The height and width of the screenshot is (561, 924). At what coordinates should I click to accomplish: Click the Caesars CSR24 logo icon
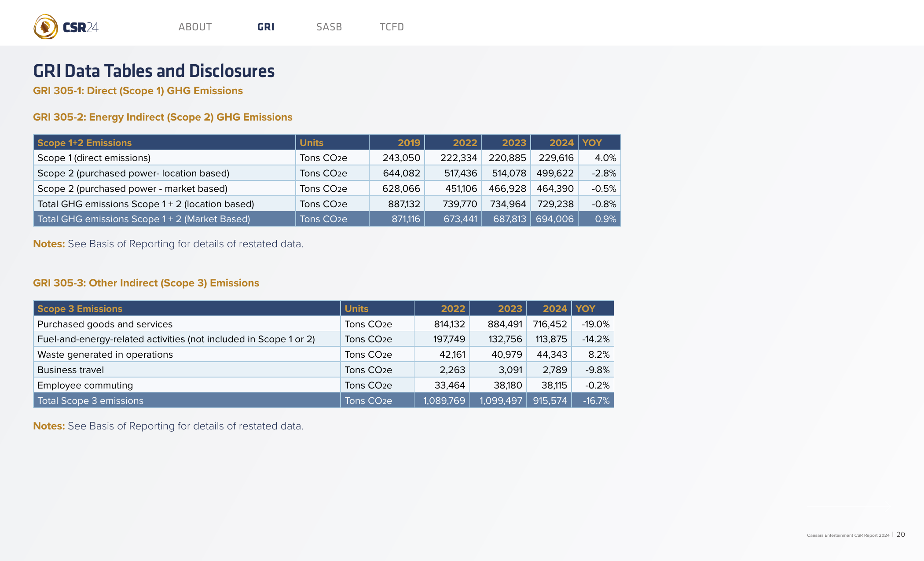pos(46,27)
